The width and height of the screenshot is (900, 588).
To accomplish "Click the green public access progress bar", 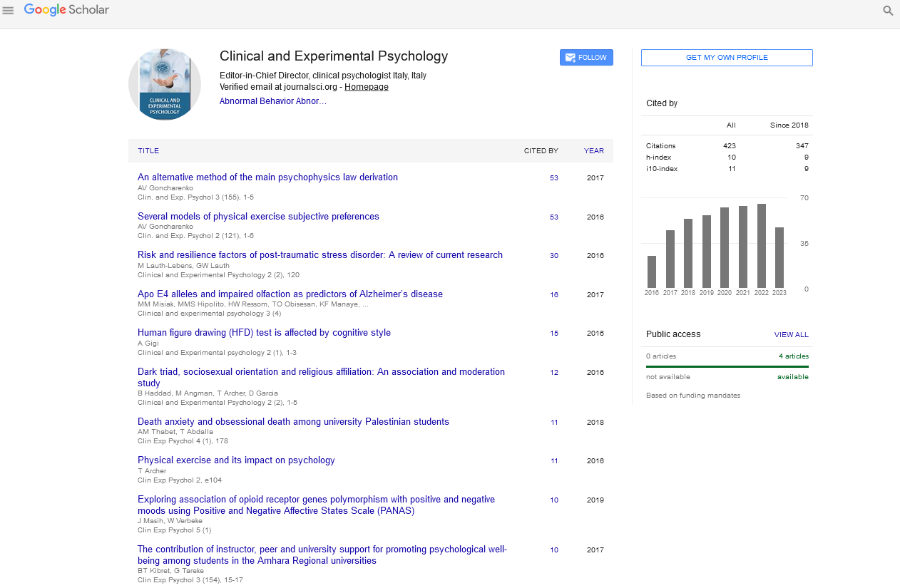I will [727, 366].
